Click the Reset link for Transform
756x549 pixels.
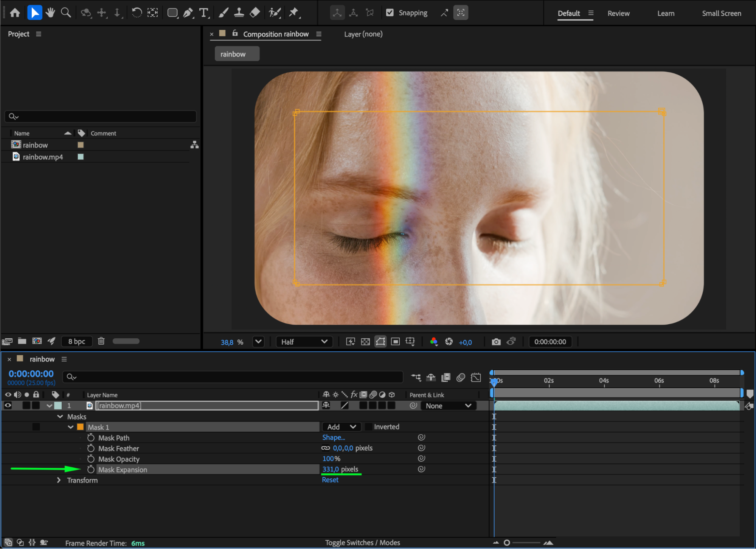pyautogui.click(x=330, y=480)
